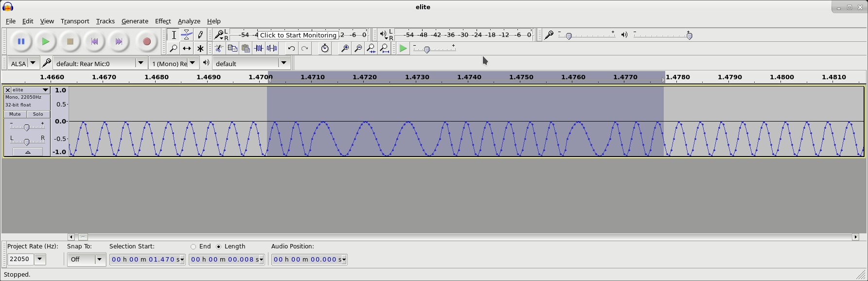Viewport: 868px width, 281px height.
Task: Click the Audio Position time field
Action: click(309, 260)
